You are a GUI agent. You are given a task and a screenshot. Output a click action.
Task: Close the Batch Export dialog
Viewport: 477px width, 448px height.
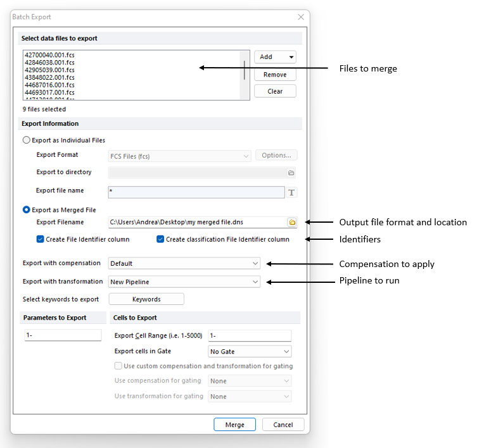(300, 17)
